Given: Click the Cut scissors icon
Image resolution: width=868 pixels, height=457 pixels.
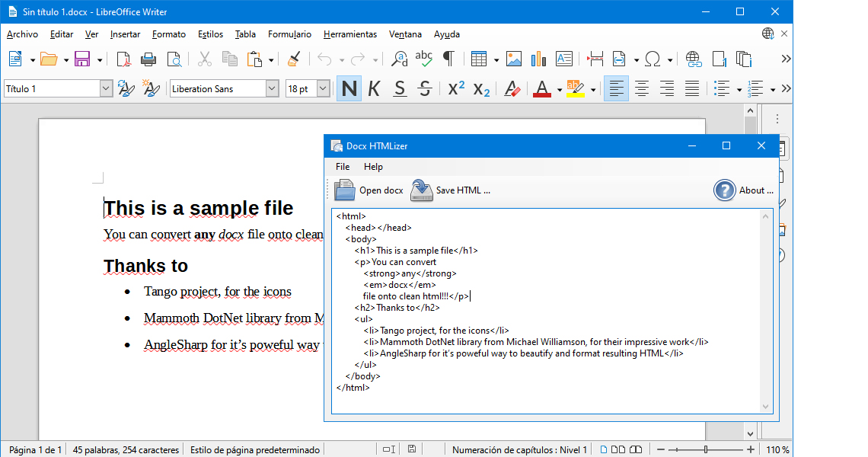Looking at the screenshot, I should pos(205,59).
